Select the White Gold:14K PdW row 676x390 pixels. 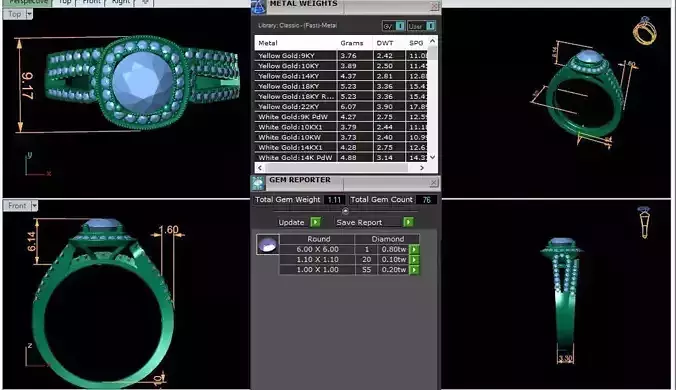click(341, 157)
